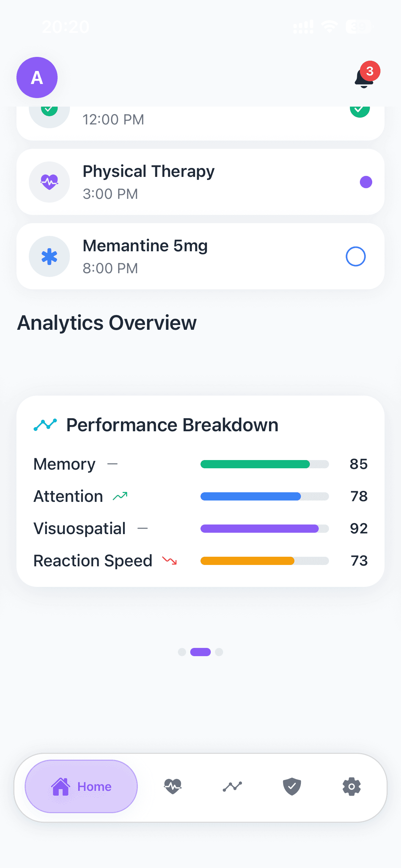Tap the Memantine medication asterisk icon
Screen dimensions: 401x868
point(49,256)
